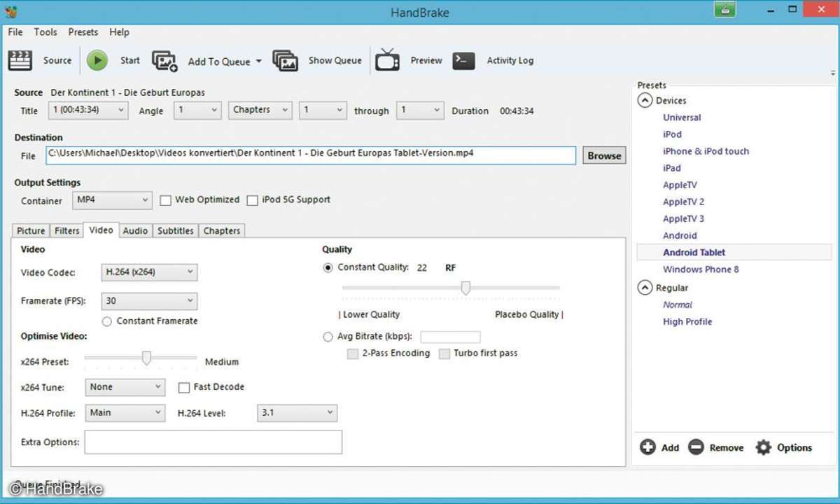
Task: Open the Presets menu
Action: coord(83,32)
